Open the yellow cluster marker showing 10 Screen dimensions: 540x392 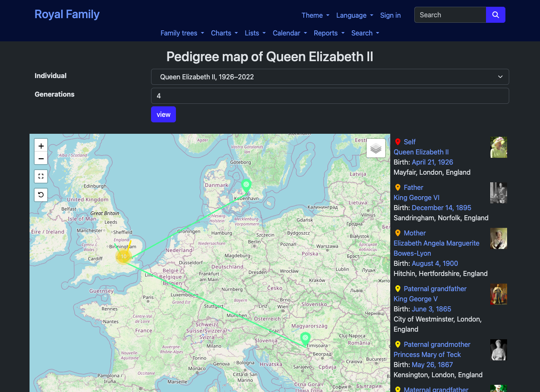pyautogui.click(x=124, y=256)
